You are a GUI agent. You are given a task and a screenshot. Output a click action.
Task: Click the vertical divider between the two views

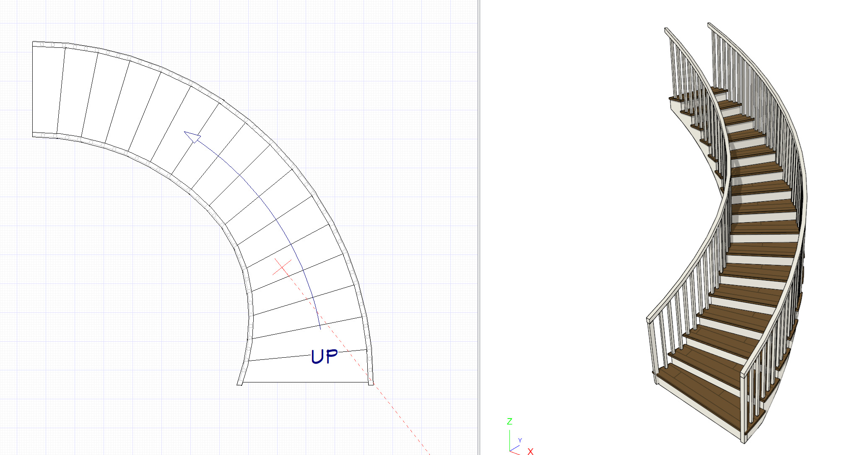point(479,227)
